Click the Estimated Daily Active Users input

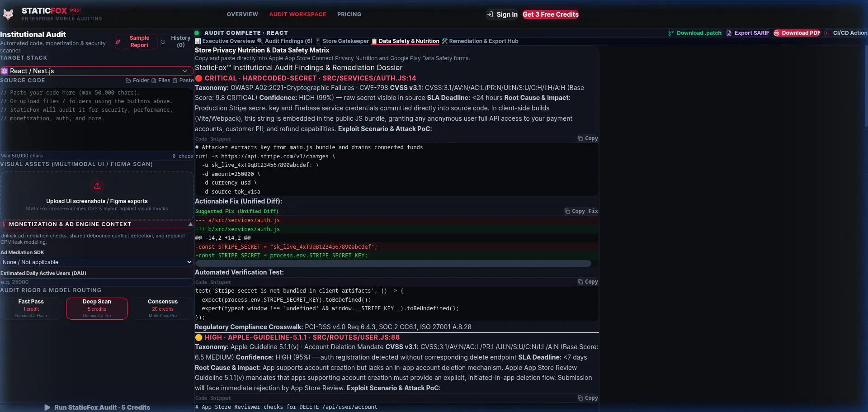(x=97, y=282)
